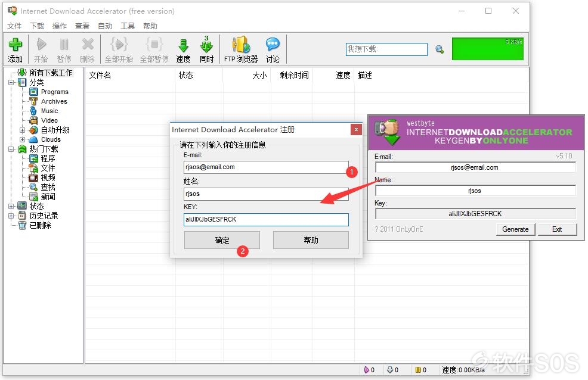Click the Pause (暂停) toolbar icon

pyautogui.click(x=64, y=50)
